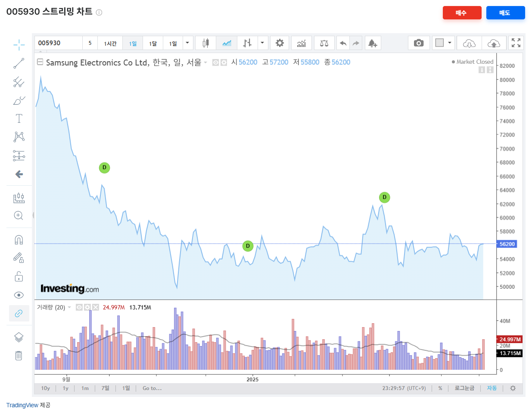The height and width of the screenshot is (412, 532).
Task: Collapse the Samsung Electronics legend
Action: 40,62
